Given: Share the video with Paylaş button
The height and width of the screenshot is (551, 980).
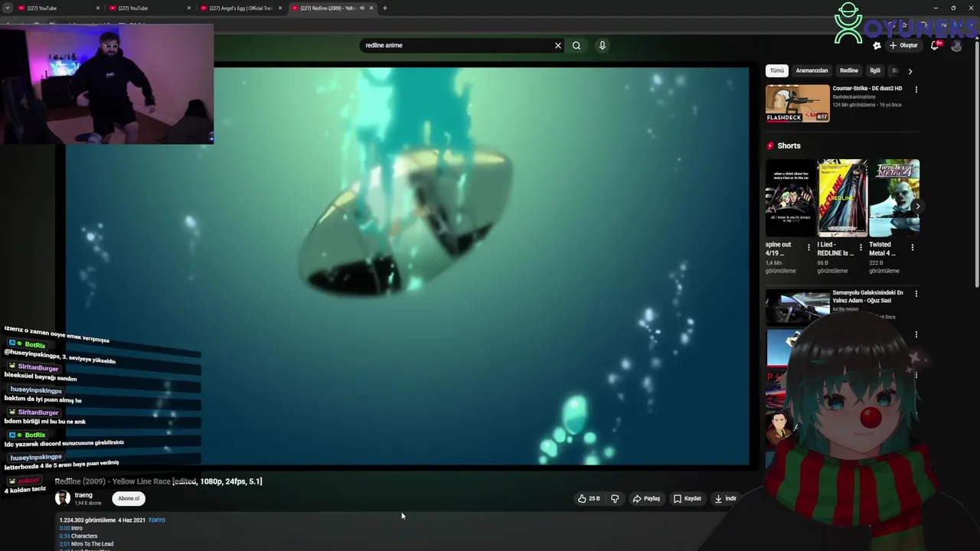Looking at the screenshot, I should point(646,499).
